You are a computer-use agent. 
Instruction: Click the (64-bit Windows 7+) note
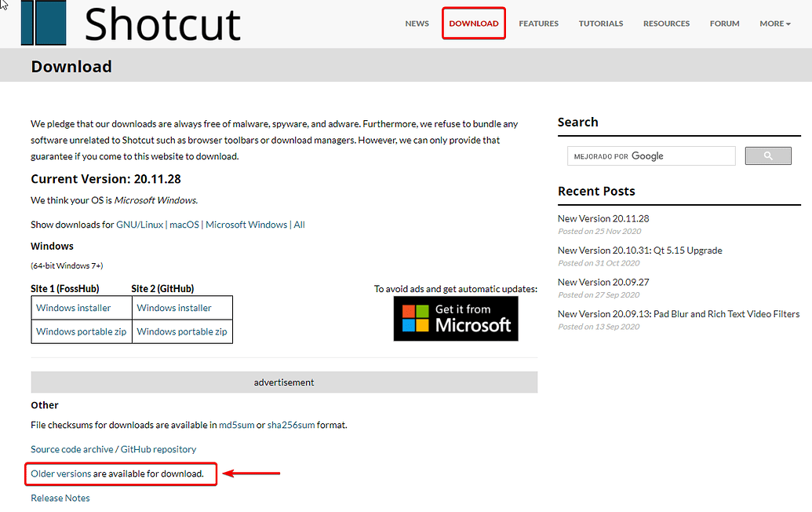pos(67,266)
